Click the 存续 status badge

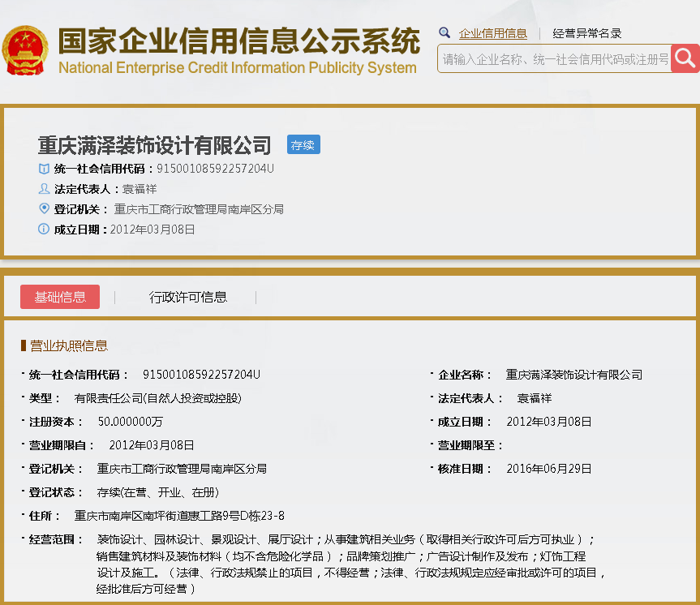point(303,144)
